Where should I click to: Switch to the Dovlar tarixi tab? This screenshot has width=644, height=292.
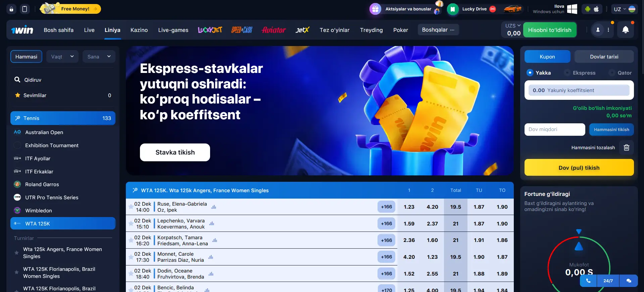tap(604, 56)
